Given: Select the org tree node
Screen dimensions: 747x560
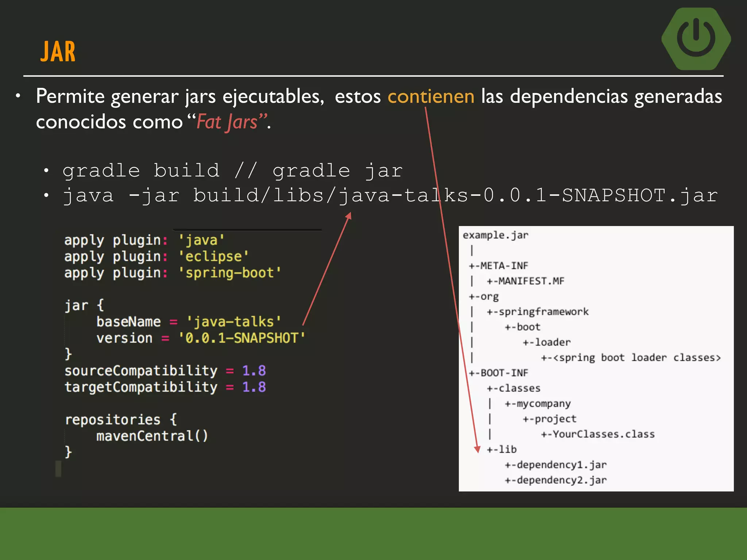Looking at the screenshot, I should pyautogui.click(x=484, y=297).
